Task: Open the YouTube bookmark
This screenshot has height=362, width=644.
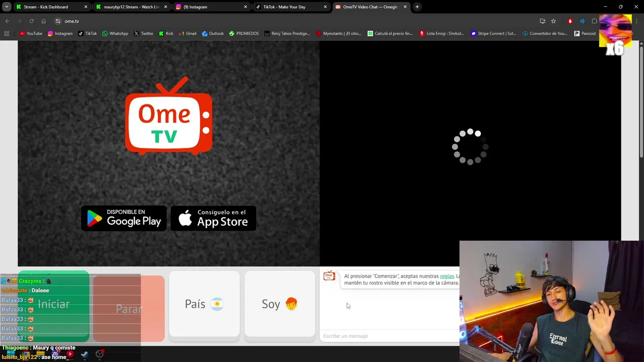Action: coord(31,34)
